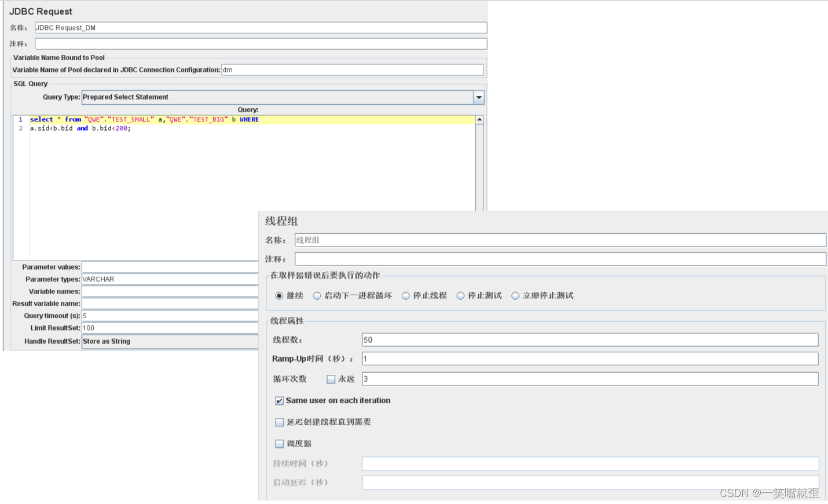
Task: Select the 停止线程 radio button
Action: point(406,296)
